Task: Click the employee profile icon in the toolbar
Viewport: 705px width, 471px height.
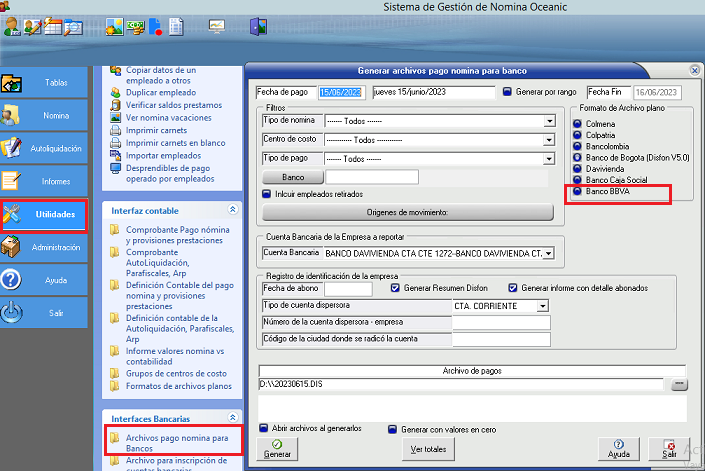Action: 10,27
